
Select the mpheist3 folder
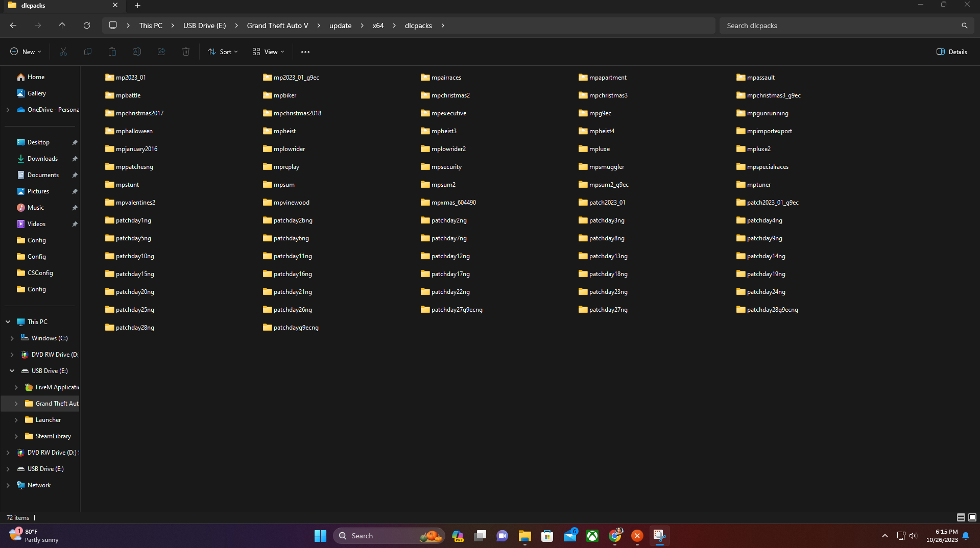[439, 131]
